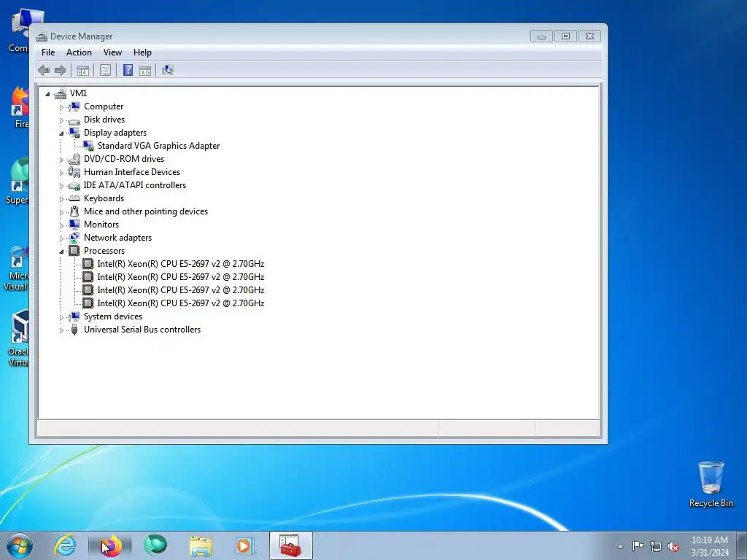Expand the Computer category

61,107
